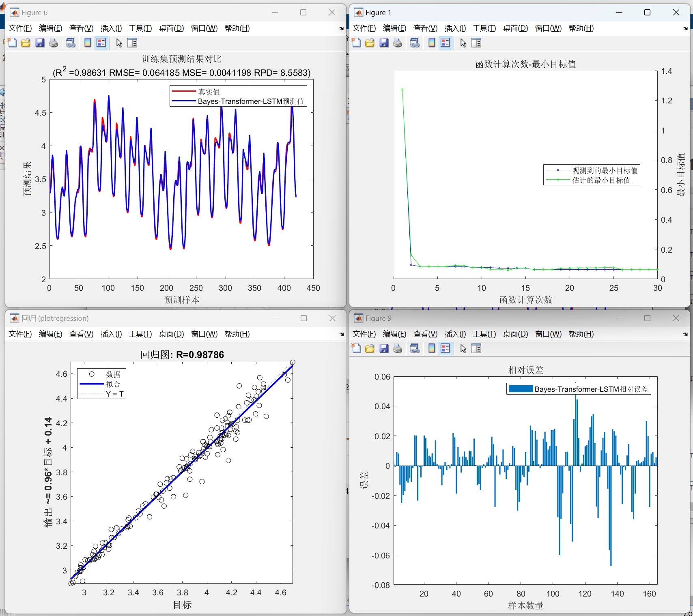Screen dimensions: 693x616
Task: Open 插入(I) menu in Figure 1
Action: click(455, 28)
